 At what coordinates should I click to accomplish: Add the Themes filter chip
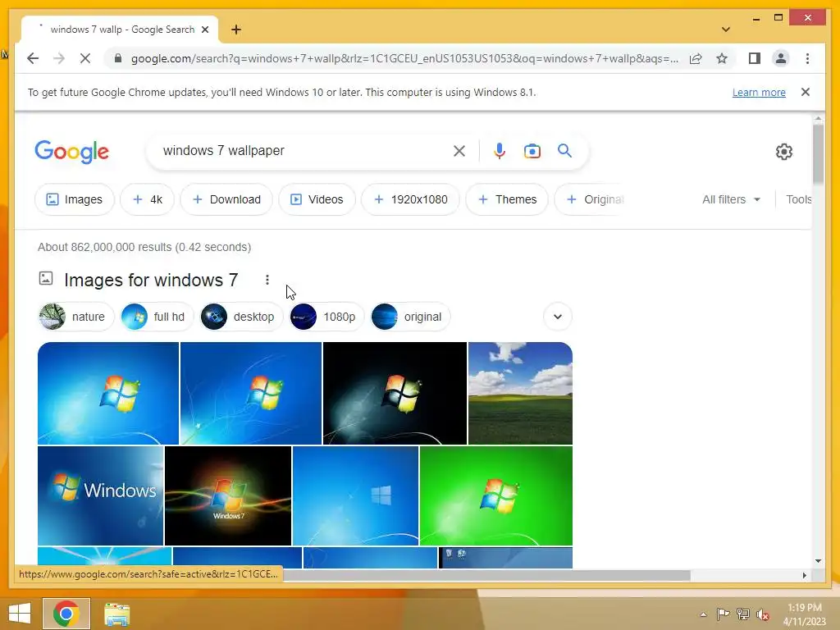click(x=507, y=199)
